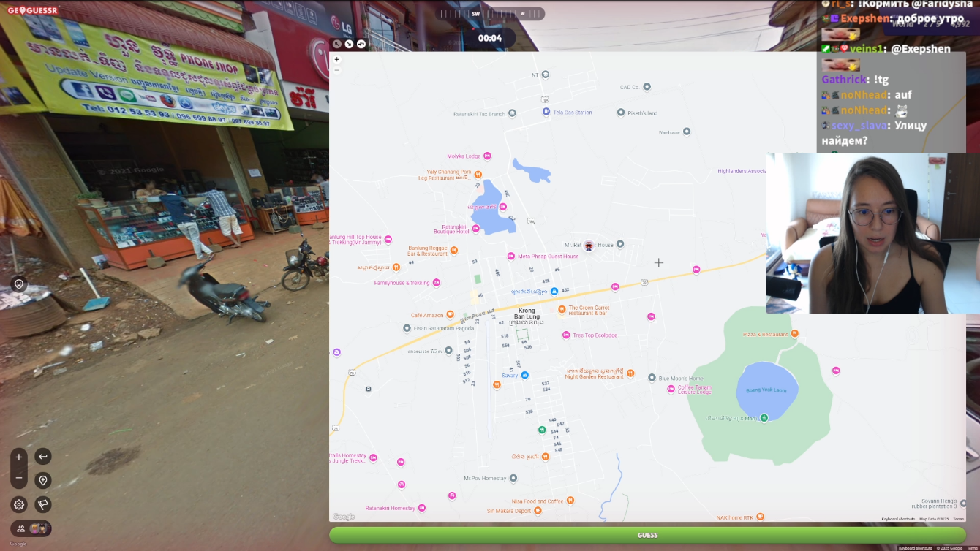The image size is (980, 551).
Task: Zoom in the guess map
Action: pos(336,60)
